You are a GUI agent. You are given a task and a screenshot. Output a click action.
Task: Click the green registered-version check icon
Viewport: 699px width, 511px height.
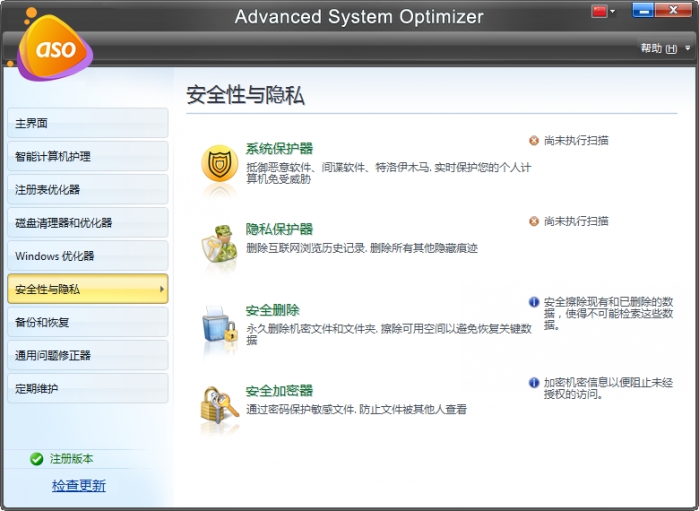37,459
